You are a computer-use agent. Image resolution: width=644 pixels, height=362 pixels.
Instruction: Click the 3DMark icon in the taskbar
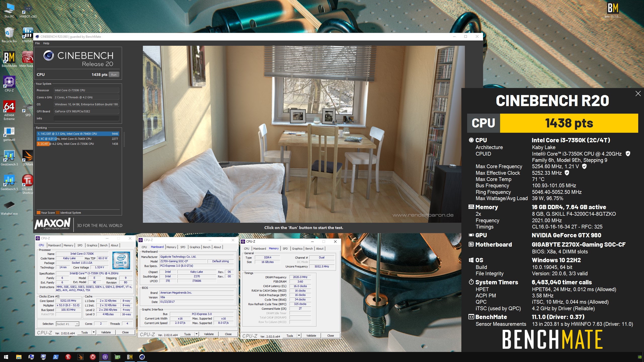(80, 357)
